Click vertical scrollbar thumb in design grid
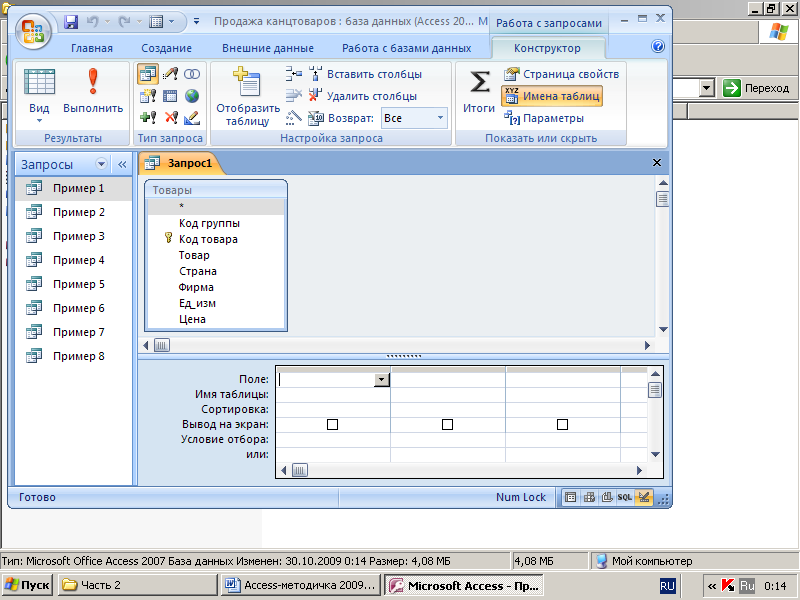This screenshot has width=800, height=600. click(x=655, y=390)
